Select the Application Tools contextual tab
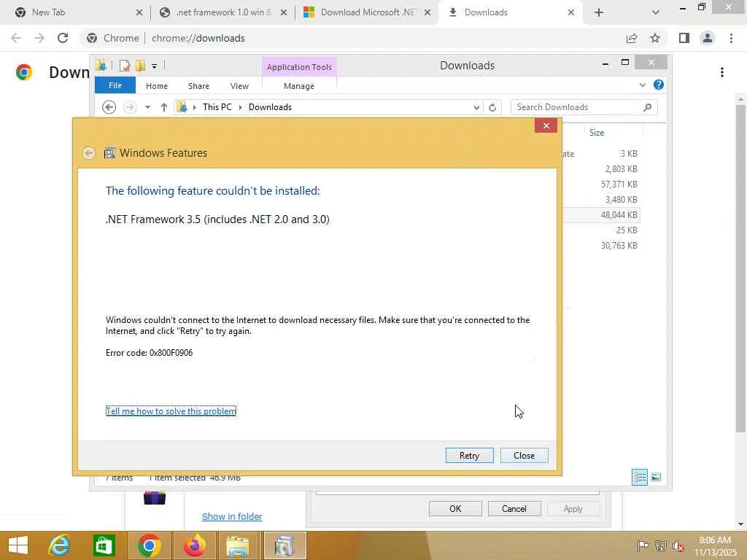The image size is (747, 560). click(299, 67)
